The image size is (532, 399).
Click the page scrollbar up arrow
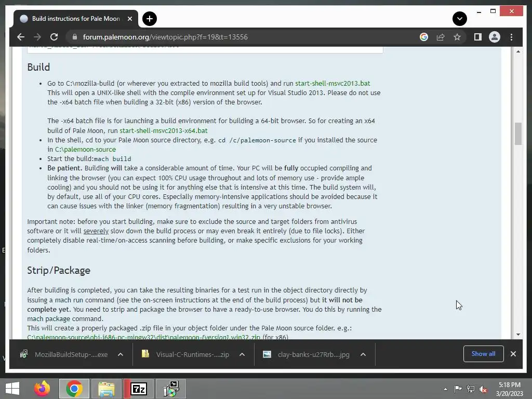[518, 51]
